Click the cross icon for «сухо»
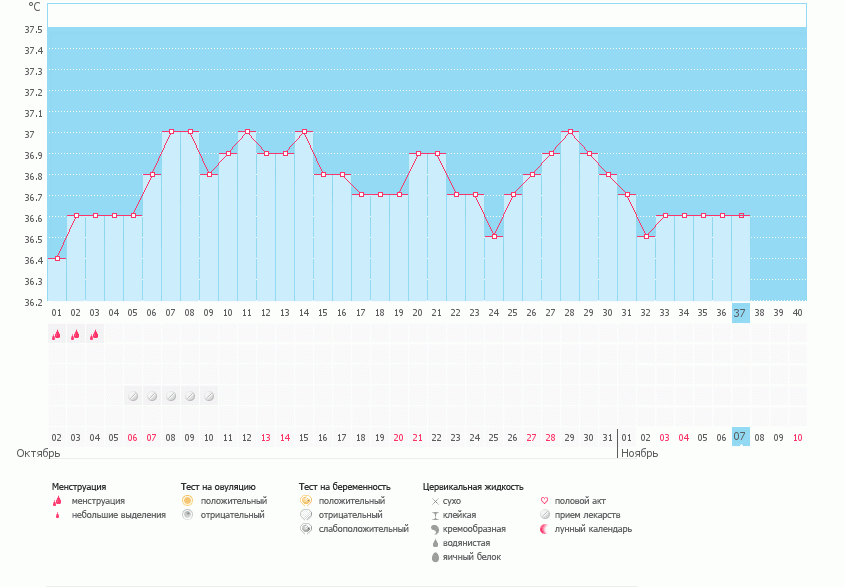Screen dimensions: 845x587 pos(435,501)
